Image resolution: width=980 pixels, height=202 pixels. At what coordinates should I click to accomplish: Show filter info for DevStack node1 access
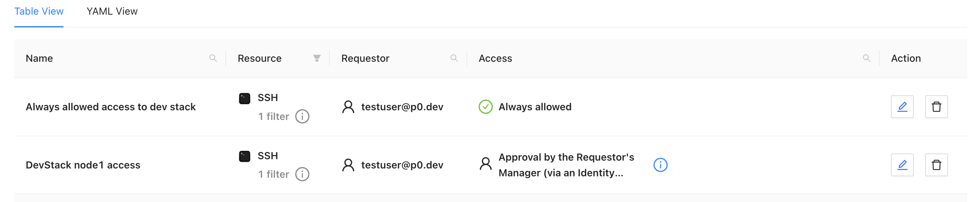[x=302, y=175]
